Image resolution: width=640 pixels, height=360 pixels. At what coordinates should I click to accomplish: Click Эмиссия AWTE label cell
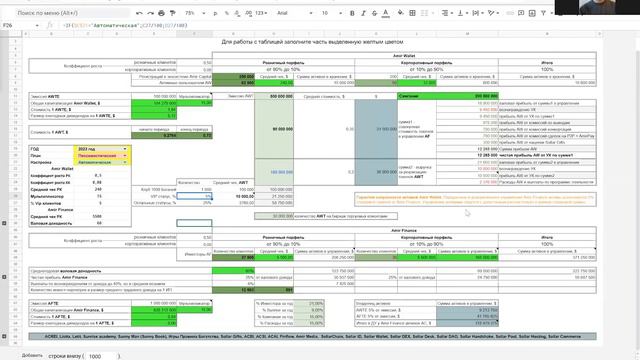pyautogui.click(x=80, y=96)
